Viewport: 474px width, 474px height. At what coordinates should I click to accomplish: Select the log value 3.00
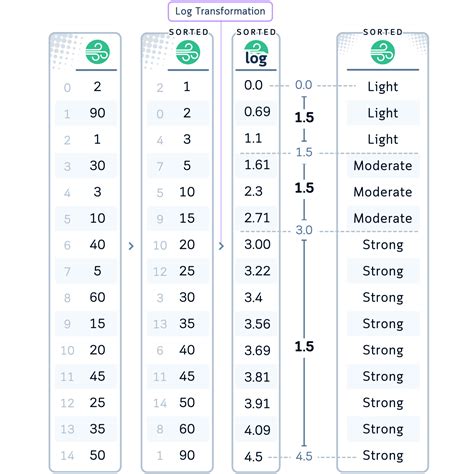[257, 244]
